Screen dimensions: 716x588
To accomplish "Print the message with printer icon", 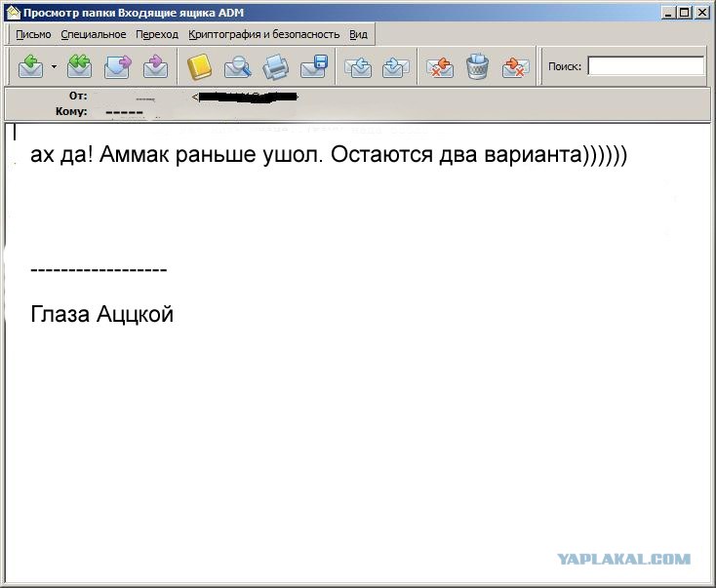I will pos(275,66).
